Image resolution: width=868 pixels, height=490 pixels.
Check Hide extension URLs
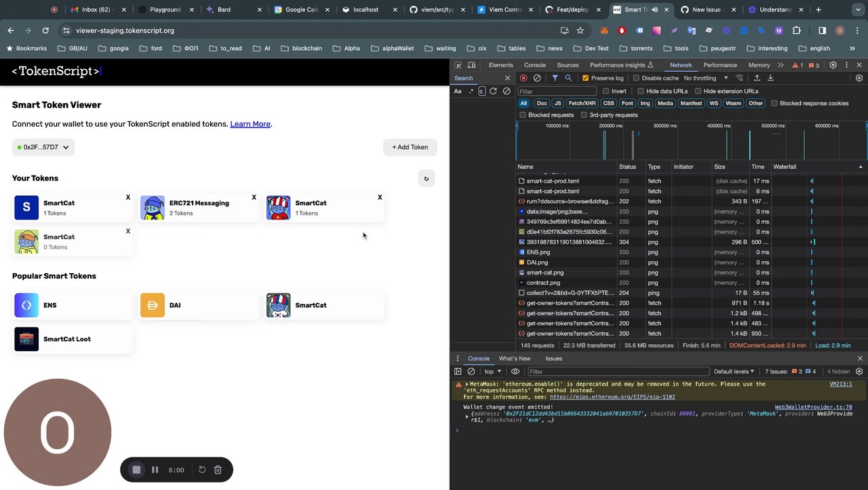[x=698, y=91]
